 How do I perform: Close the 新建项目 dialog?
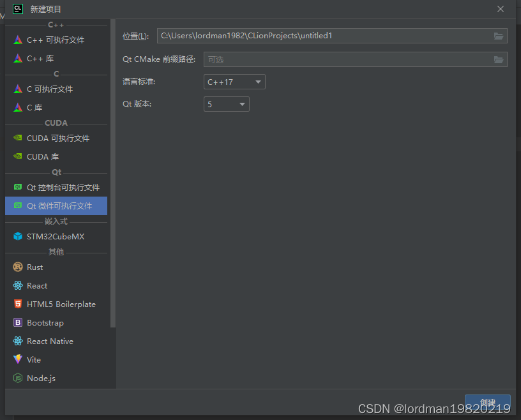click(x=501, y=9)
